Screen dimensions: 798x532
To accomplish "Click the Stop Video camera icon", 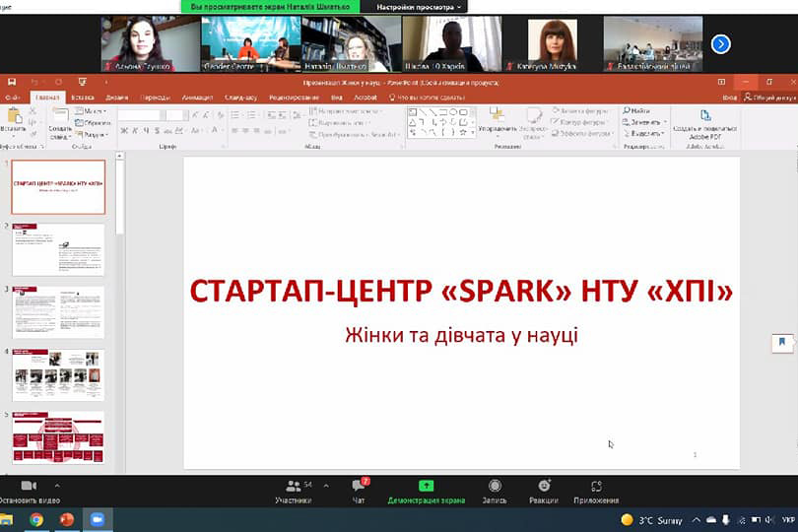I will click(28, 486).
